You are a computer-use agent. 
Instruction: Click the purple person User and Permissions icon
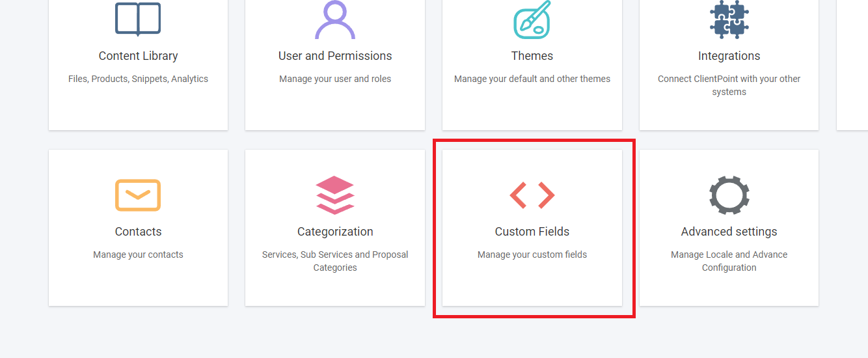click(x=335, y=20)
